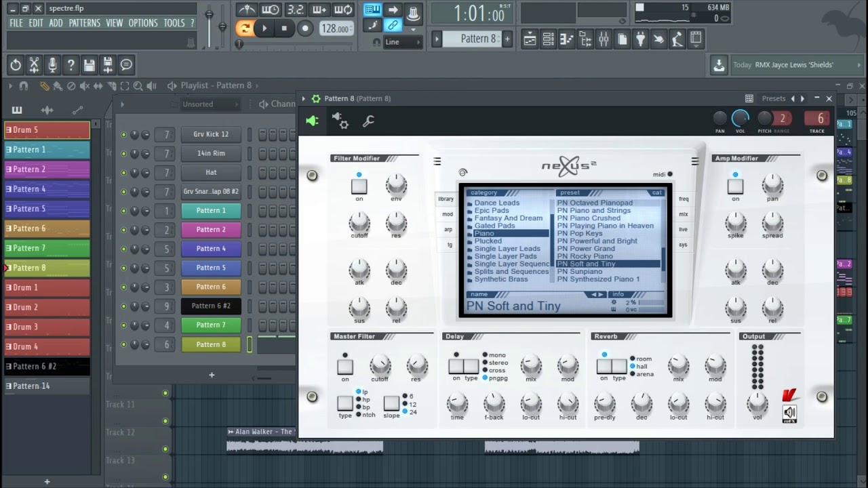
Task: Show audio clips waveform tab in picker
Action: point(47,110)
